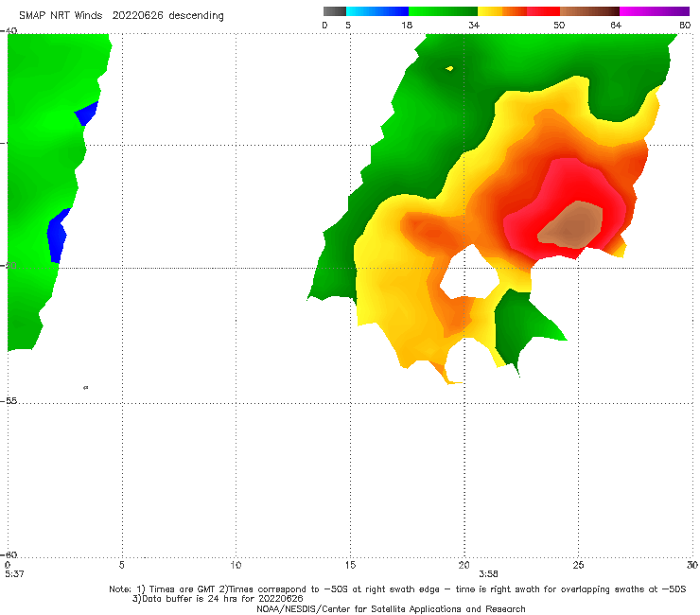Viewport: 700px width, 615px height.
Task: Click the title text 'SMAP NRT Winds'
Action: tap(61, 16)
